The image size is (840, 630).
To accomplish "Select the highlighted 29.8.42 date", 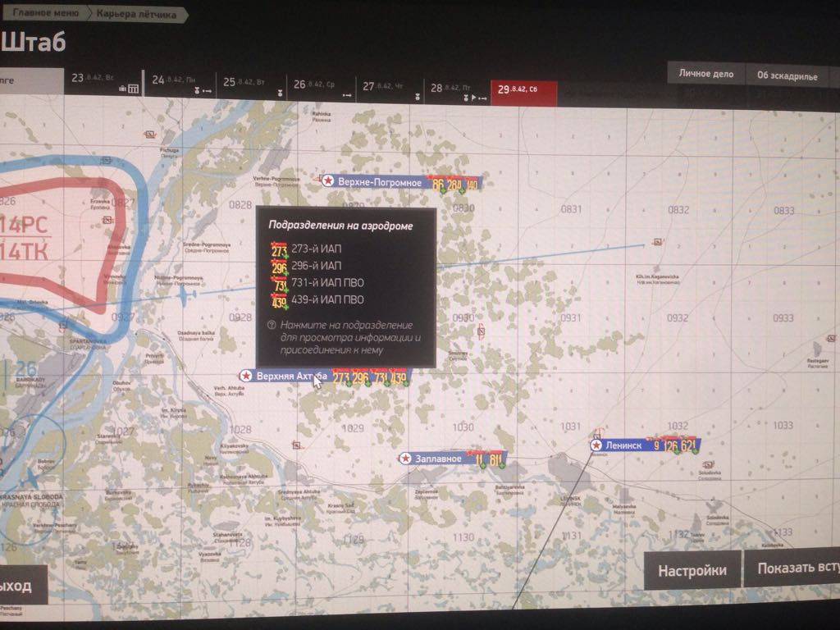I will click(x=524, y=92).
